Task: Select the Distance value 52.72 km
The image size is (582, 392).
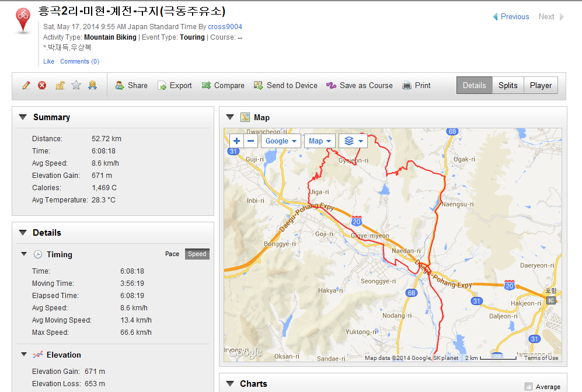Action: tap(106, 139)
